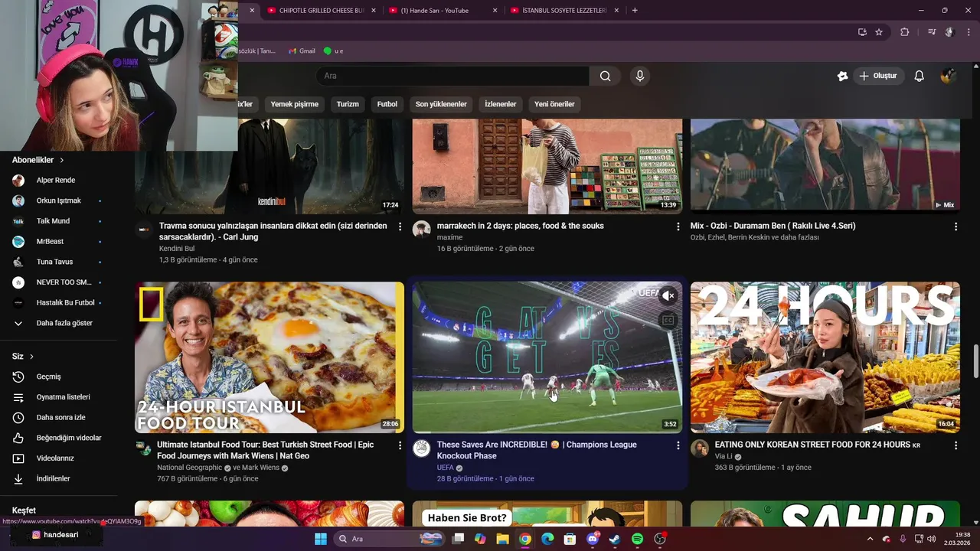Image resolution: width=980 pixels, height=551 pixels.
Task: Open YouTube notifications bell
Action: coord(920,76)
